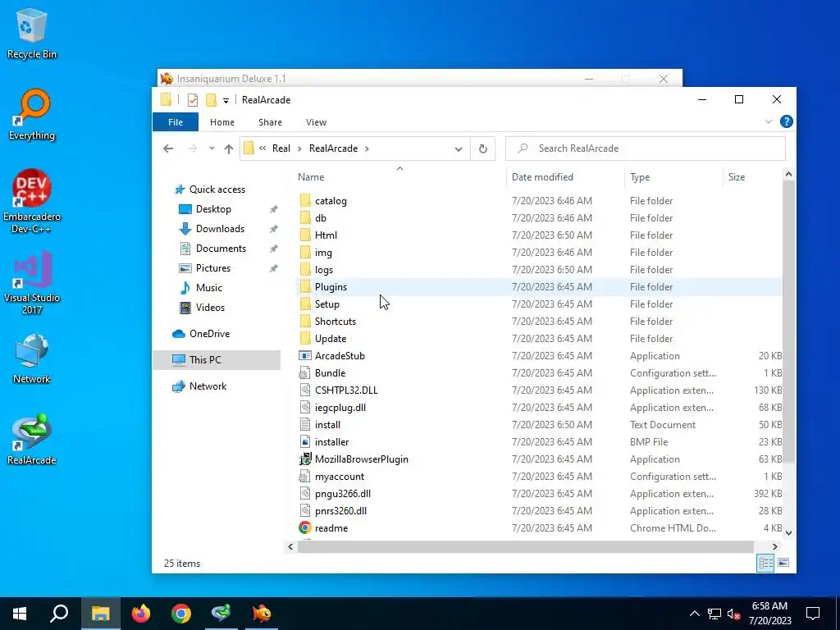The image size is (840, 630).
Task: Open Firefox from the taskbar
Action: click(141, 614)
